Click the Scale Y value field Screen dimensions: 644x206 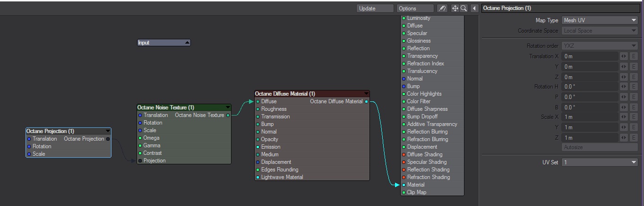(590, 127)
